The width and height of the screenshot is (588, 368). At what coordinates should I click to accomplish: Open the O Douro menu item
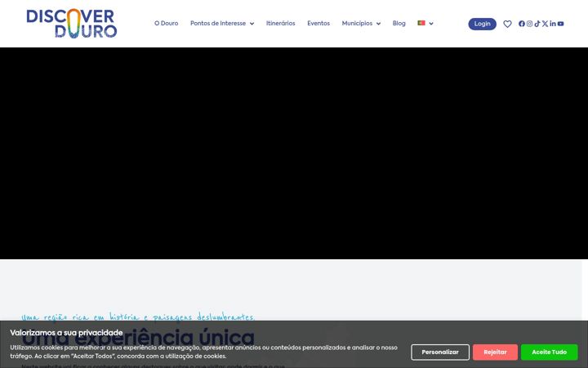(166, 23)
